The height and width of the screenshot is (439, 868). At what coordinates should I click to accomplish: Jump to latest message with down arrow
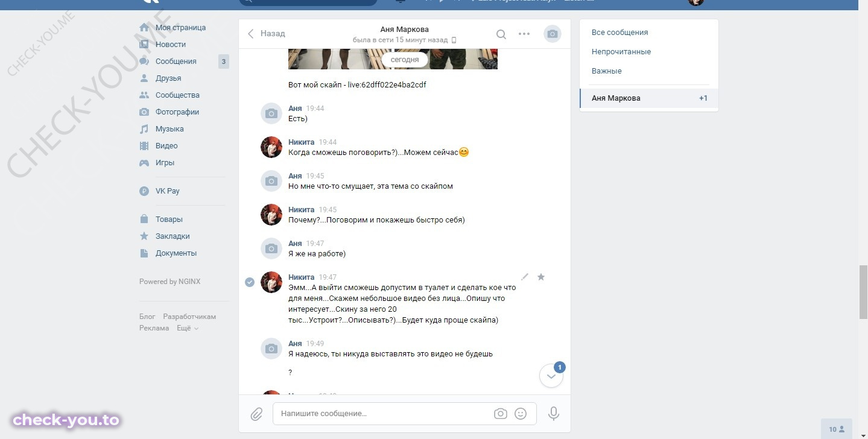click(x=551, y=376)
